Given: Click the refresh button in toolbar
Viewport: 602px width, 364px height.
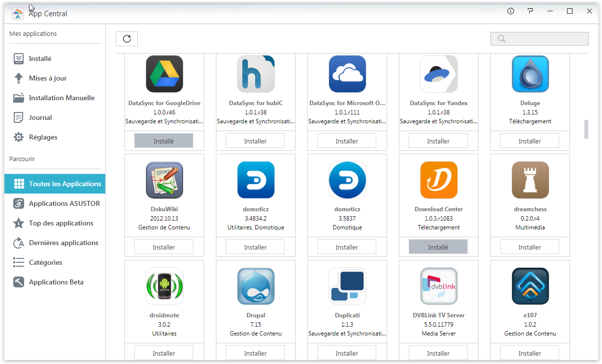Looking at the screenshot, I should point(126,39).
